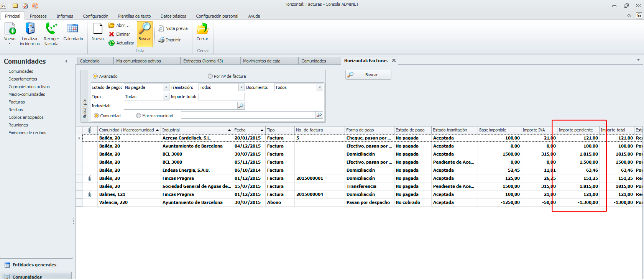
Task: Click the Buscar button beside filter panel
Action: pos(368,75)
